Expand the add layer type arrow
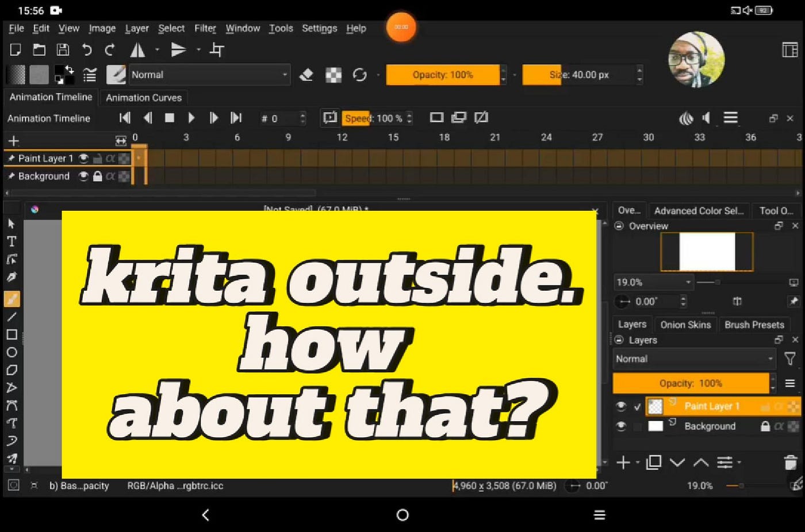This screenshot has width=805, height=532. point(638,462)
